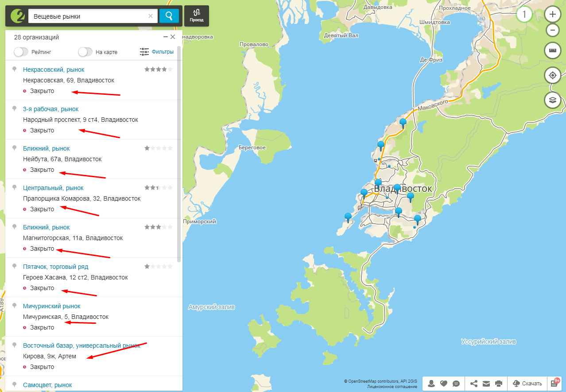The image size is (566, 392).
Task: Click the pin icon beside Некрасовский, рынок
Action: coord(14,70)
